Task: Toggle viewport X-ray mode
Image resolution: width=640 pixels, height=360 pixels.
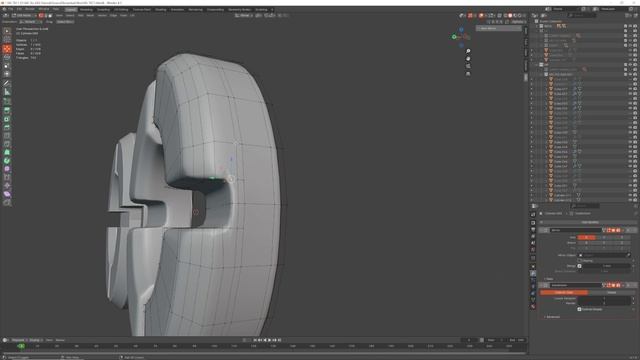Action: [x=499, y=16]
